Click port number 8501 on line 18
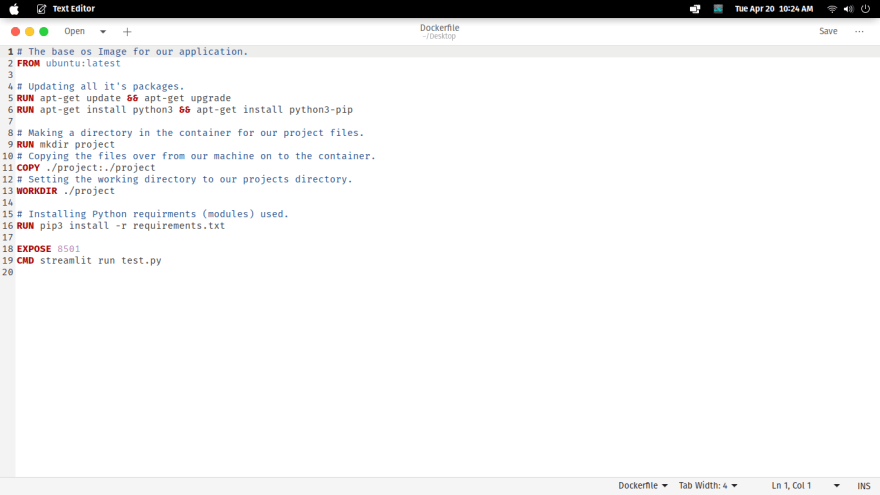The image size is (880, 495). (68, 249)
